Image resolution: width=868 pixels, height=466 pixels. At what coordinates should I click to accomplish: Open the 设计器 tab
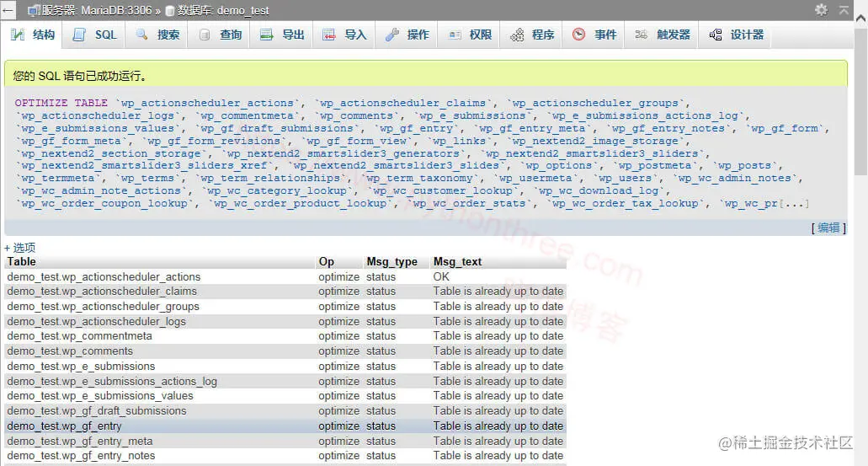pyautogui.click(x=737, y=35)
